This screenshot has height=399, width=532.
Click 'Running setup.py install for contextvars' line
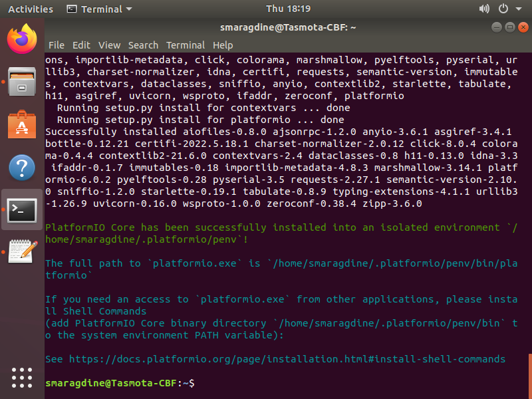click(203, 108)
